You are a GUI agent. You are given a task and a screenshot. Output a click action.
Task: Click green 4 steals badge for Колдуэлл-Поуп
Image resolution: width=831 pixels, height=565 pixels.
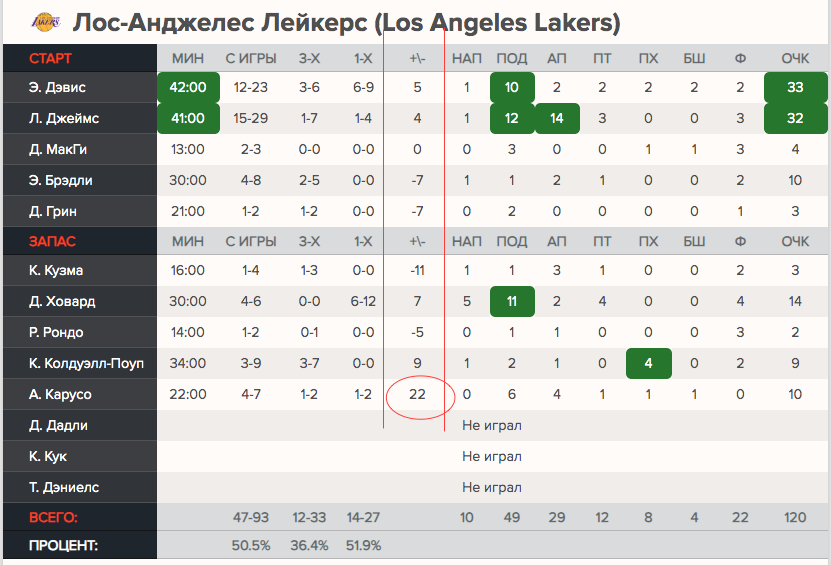(648, 364)
